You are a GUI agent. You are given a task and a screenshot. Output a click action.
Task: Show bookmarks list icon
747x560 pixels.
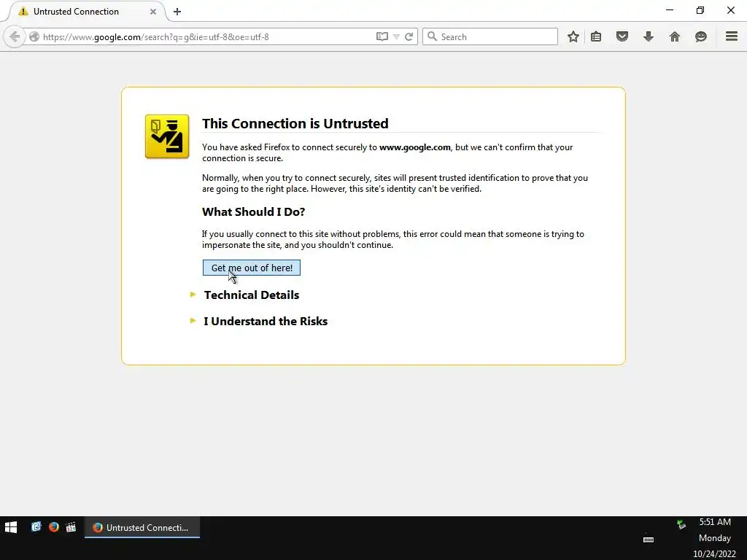[596, 36]
